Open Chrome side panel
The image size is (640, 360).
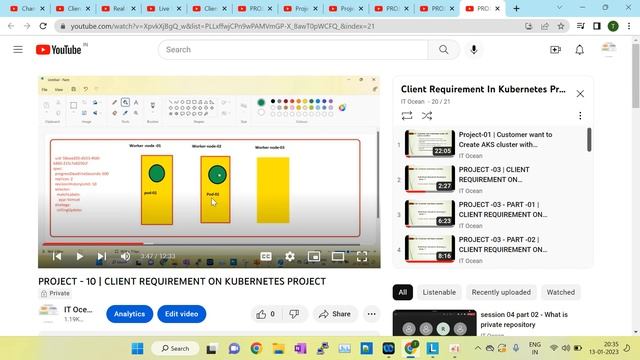[x=597, y=26]
